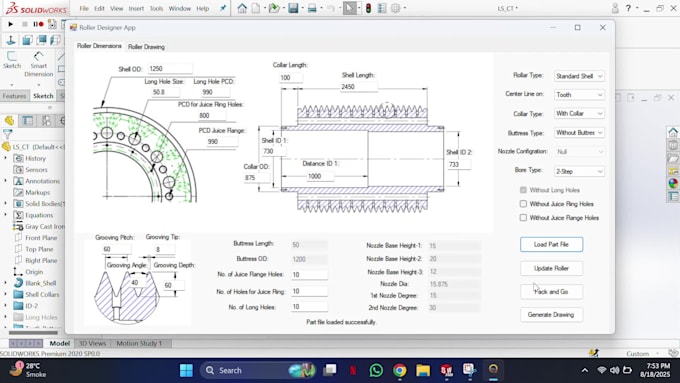Click the Shell Length input field
This screenshot has width=680, height=383.
coord(358,87)
